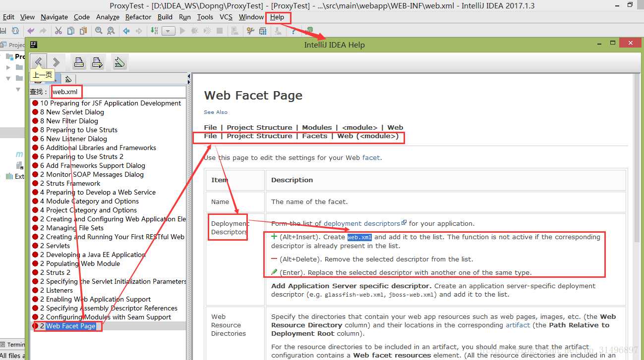The height and width of the screenshot is (360, 644).
Task: Open the VCS menu
Action: 226,17
